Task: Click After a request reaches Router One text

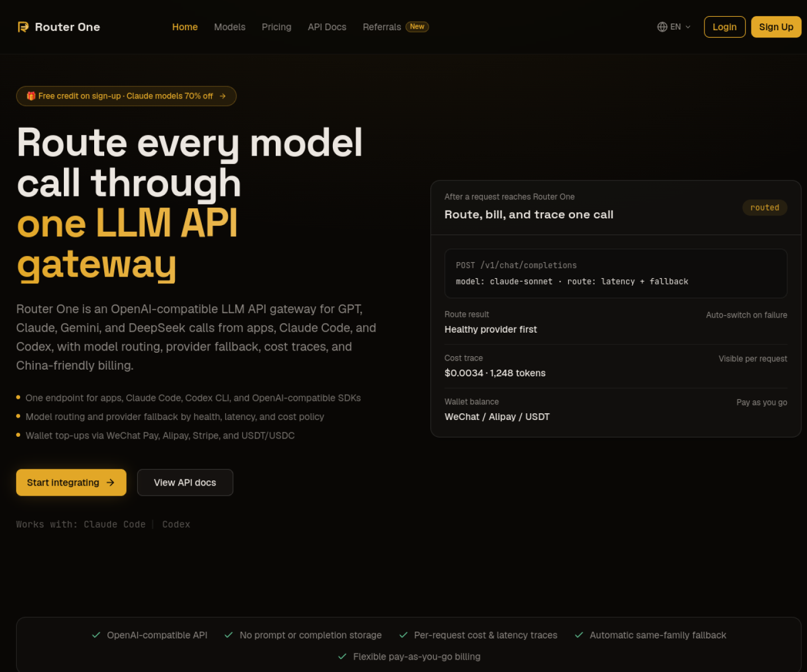Action: [x=509, y=197]
